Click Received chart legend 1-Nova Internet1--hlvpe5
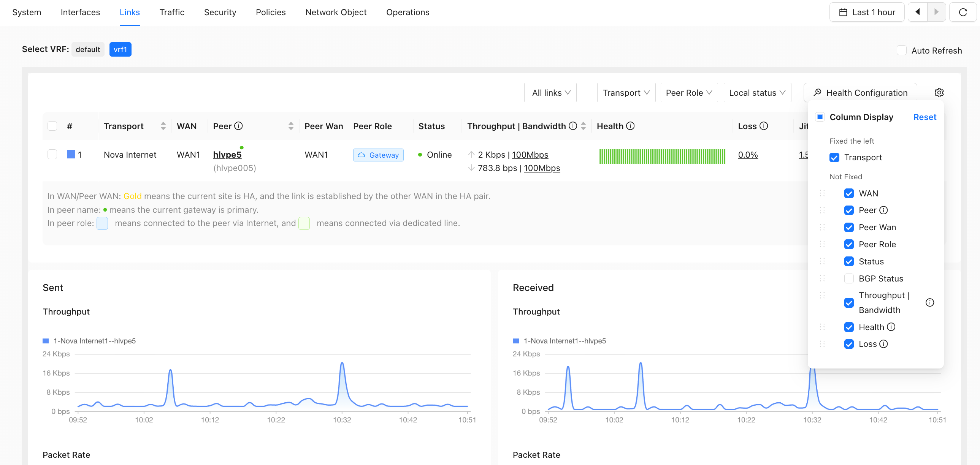The image size is (980, 465). click(x=560, y=341)
